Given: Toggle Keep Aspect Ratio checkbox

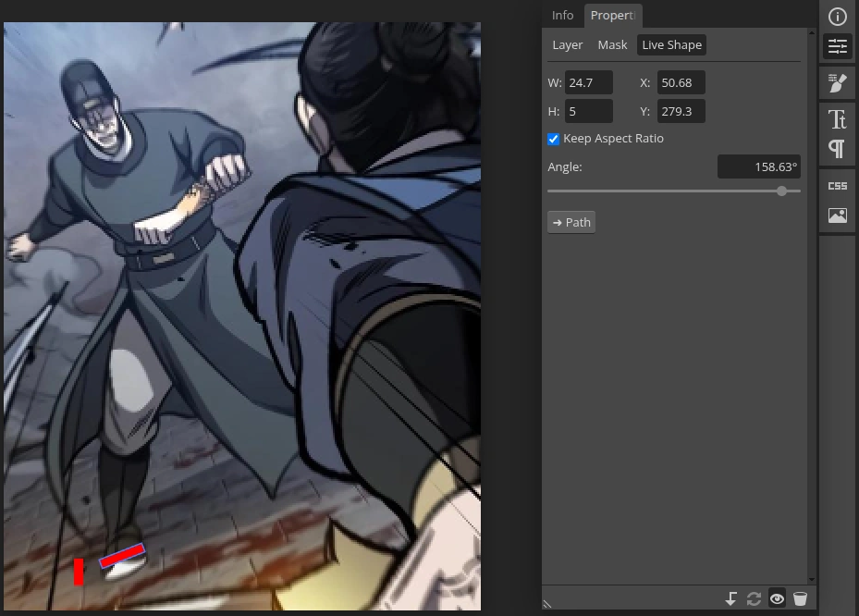Looking at the screenshot, I should pyautogui.click(x=553, y=139).
